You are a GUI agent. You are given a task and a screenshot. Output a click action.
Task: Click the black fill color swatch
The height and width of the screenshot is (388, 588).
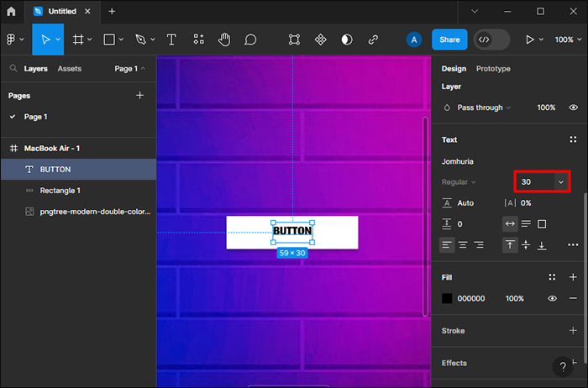tap(448, 298)
